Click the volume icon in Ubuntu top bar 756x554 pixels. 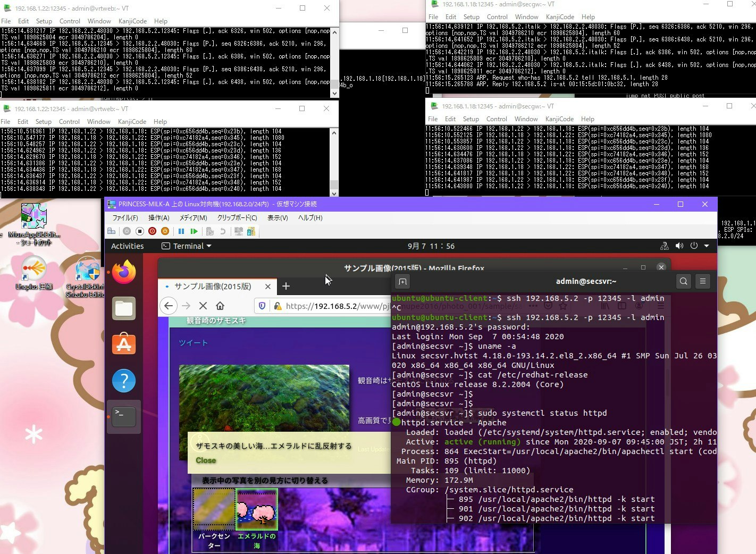[679, 246]
